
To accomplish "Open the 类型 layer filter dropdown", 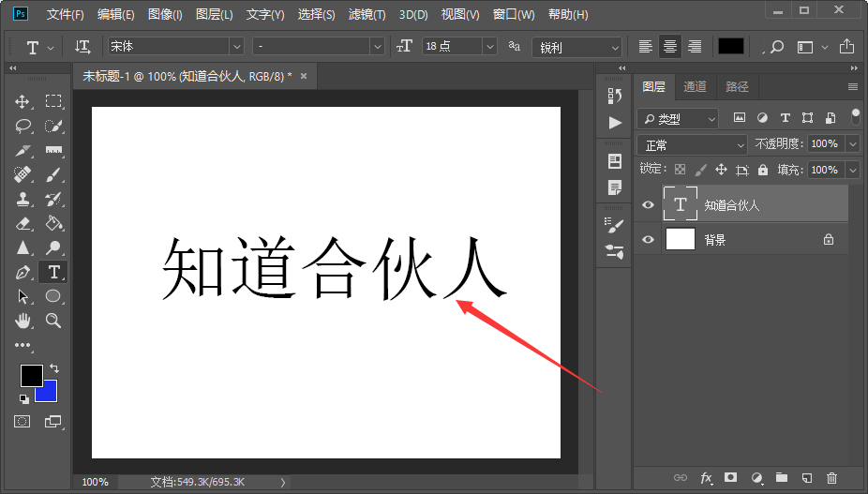I will [x=678, y=118].
